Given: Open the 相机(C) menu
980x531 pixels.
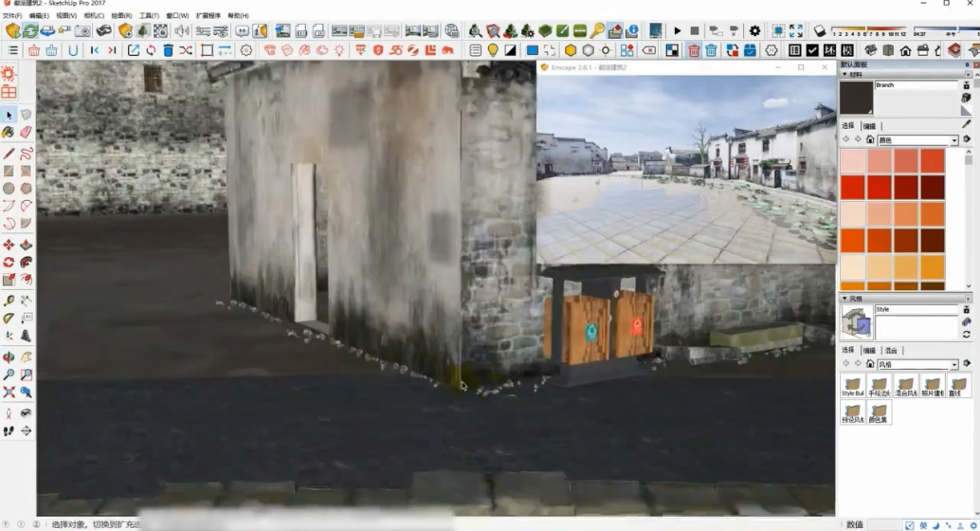Looking at the screenshot, I should point(94,15).
